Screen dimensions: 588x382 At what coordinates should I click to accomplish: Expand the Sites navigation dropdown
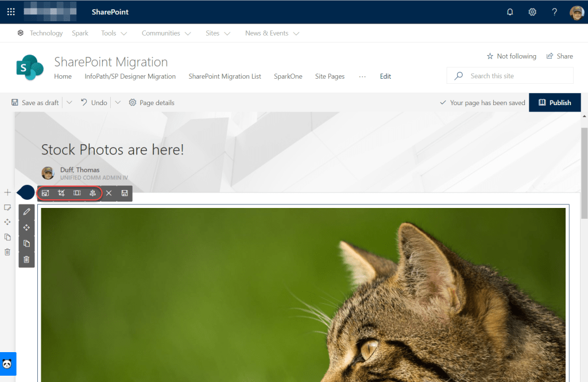pos(217,33)
